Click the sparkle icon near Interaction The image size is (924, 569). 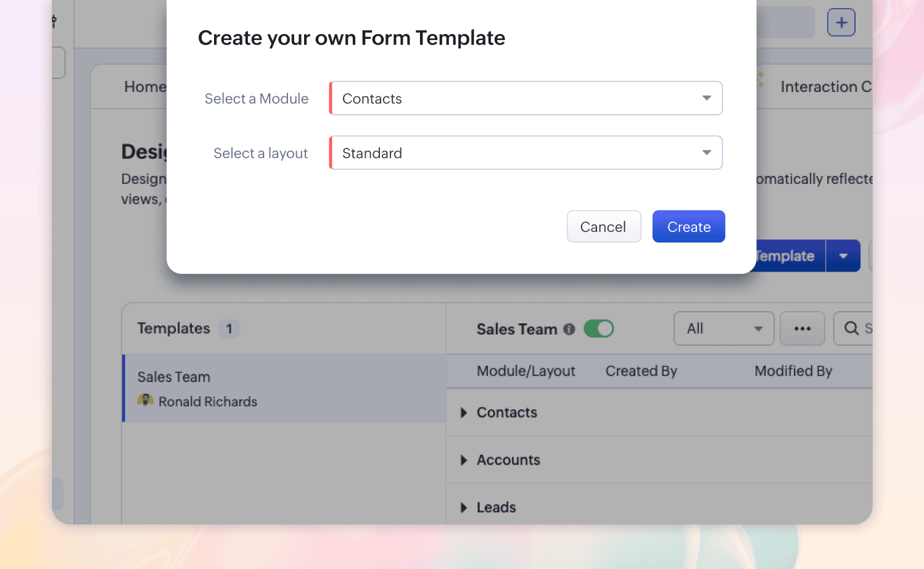click(x=761, y=79)
